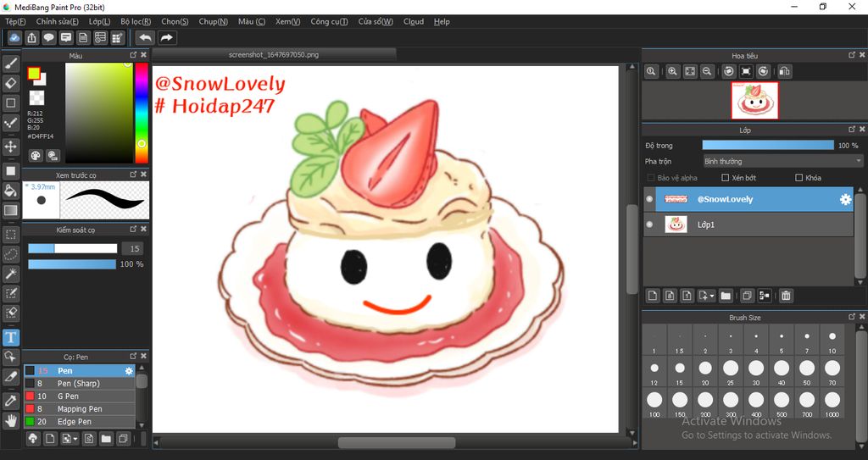Select the Lasso selection tool
The image size is (868, 460).
coord(10,254)
